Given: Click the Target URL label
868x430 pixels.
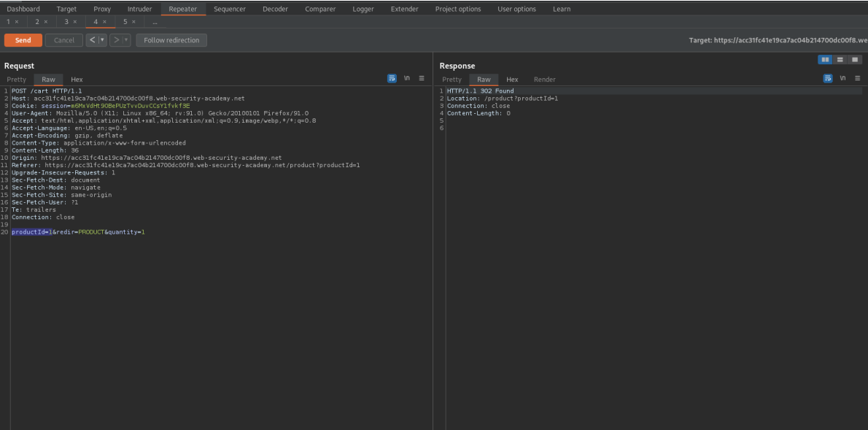Looking at the screenshot, I should [778, 40].
